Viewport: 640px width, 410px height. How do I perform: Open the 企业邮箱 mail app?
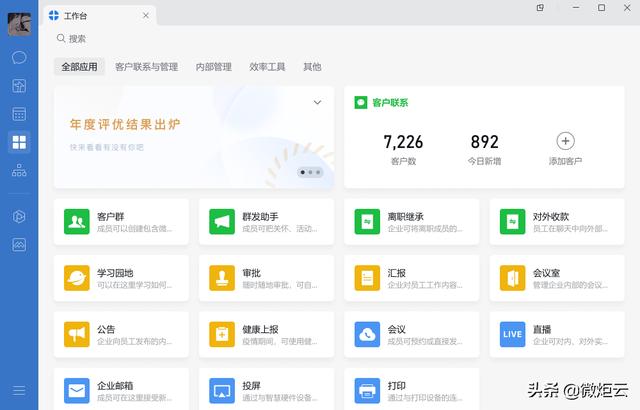click(121, 389)
